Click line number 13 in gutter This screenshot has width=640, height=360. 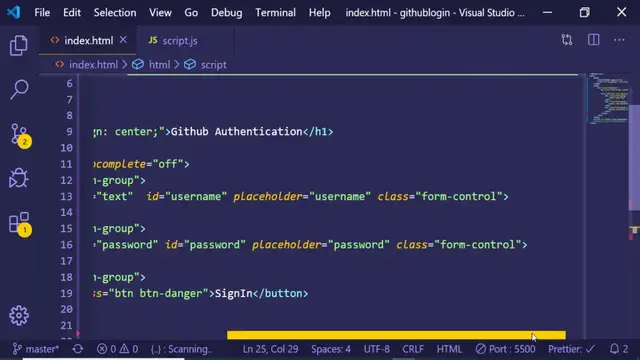point(66,196)
